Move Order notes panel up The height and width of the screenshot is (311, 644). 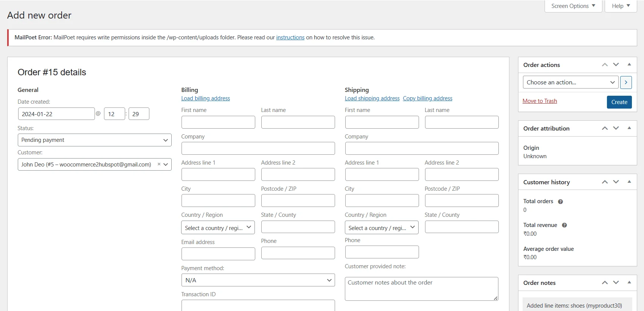point(605,283)
